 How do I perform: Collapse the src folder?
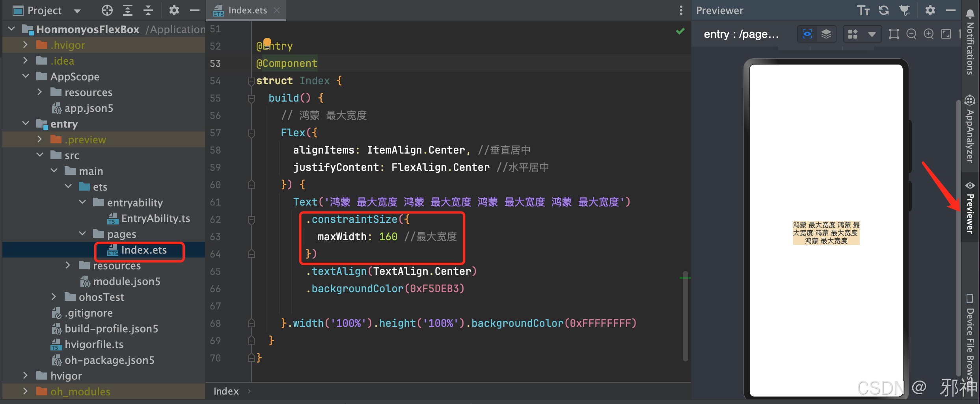40,155
